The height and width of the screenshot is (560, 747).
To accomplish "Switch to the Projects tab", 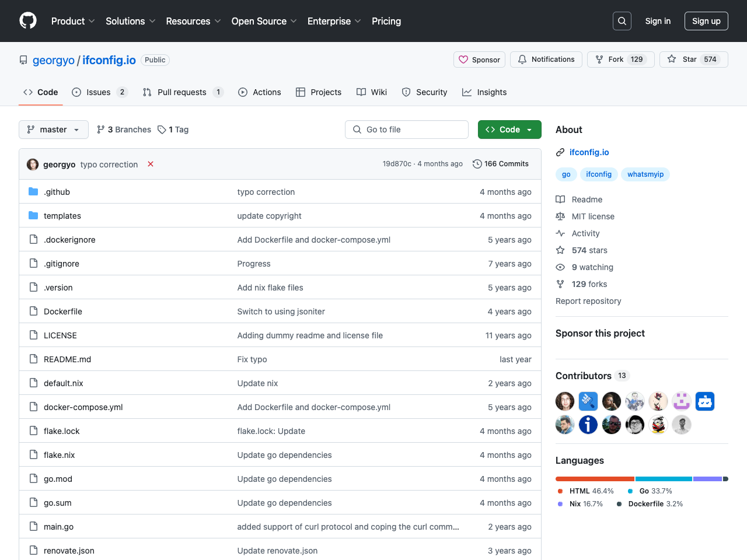I will click(319, 92).
